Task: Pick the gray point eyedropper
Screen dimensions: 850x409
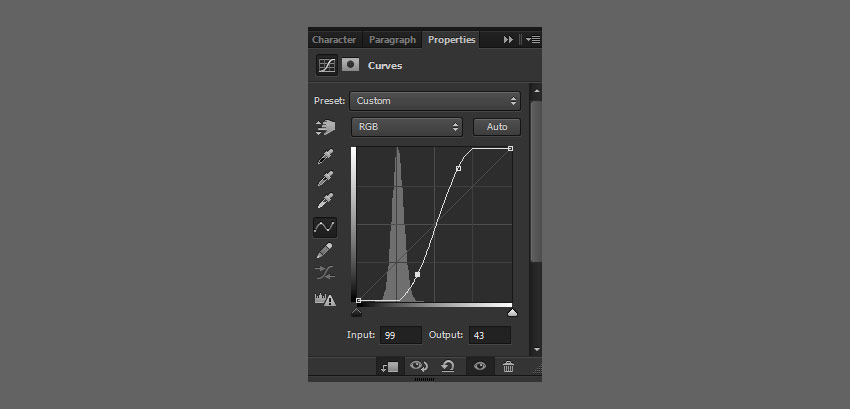Action: pyautogui.click(x=325, y=178)
